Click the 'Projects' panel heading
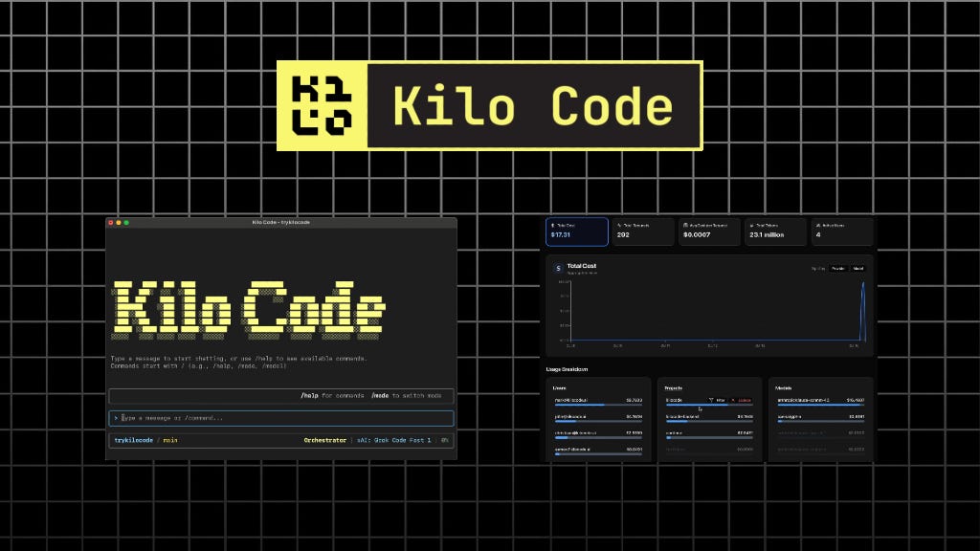The width and height of the screenshot is (980, 551). [674, 388]
